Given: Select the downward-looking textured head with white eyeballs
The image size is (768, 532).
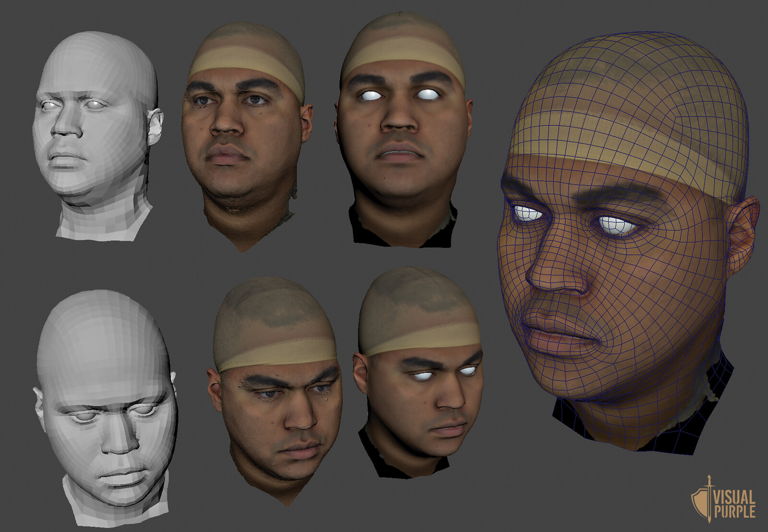Looking at the screenshot, I should click(418, 373).
